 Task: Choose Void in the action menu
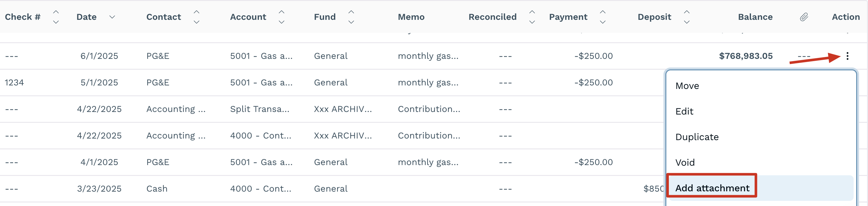click(x=685, y=163)
